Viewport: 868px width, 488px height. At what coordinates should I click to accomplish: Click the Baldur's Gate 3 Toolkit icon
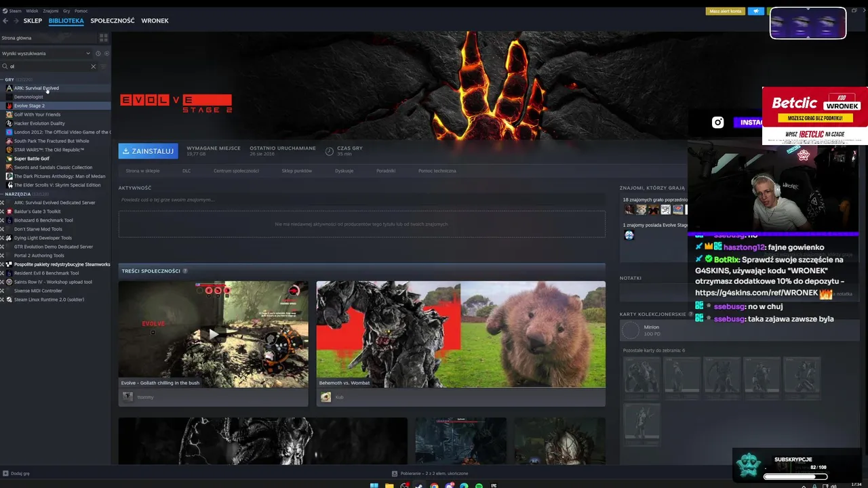(x=9, y=211)
